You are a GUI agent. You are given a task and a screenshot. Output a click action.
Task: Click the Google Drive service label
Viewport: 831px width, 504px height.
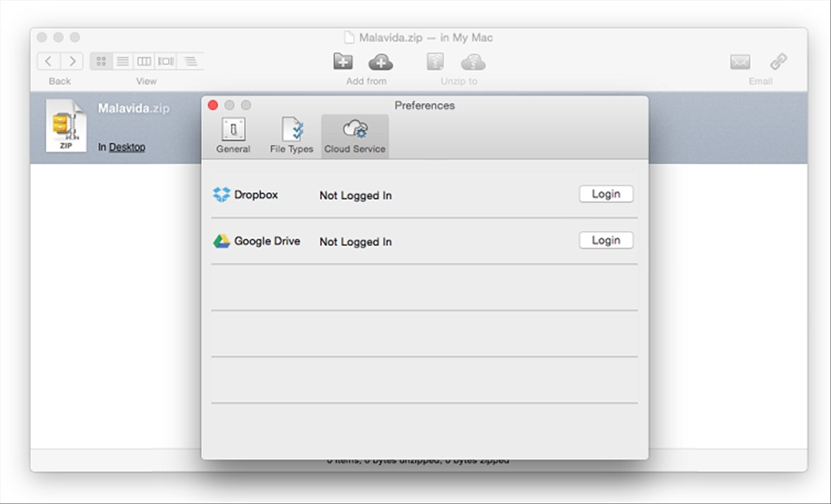click(267, 241)
